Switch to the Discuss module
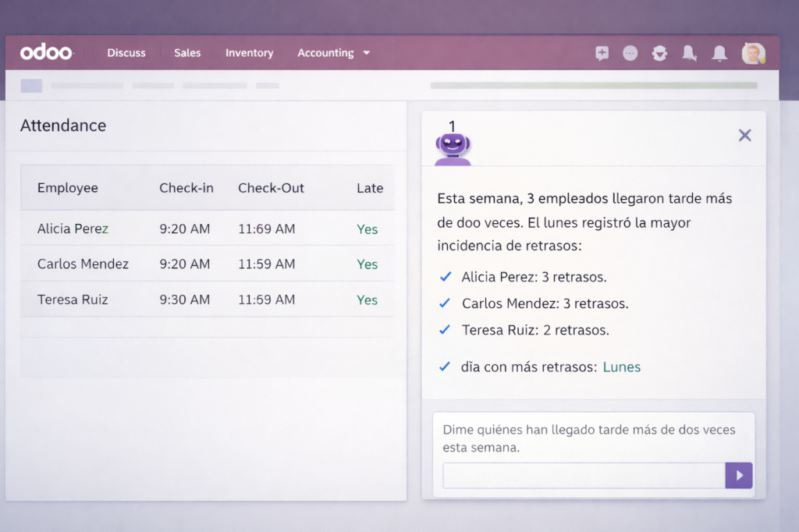Viewport: 799px width, 532px height. click(x=126, y=53)
